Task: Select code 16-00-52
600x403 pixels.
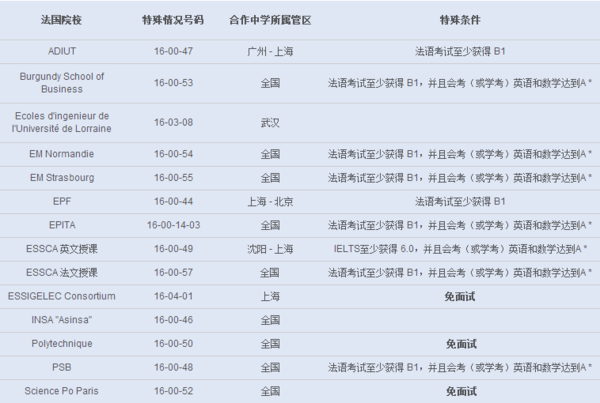Action: [173, 391]
